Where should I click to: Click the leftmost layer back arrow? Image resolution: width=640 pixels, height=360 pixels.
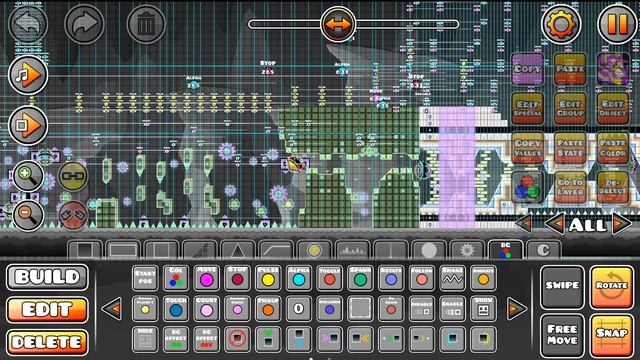coord(524,224)
